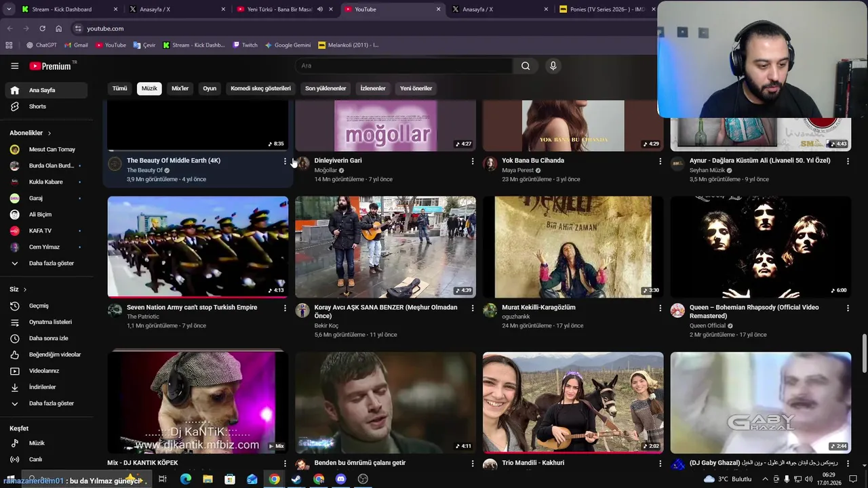Open Oynatma listeleri in sidebar

[46, 322]
